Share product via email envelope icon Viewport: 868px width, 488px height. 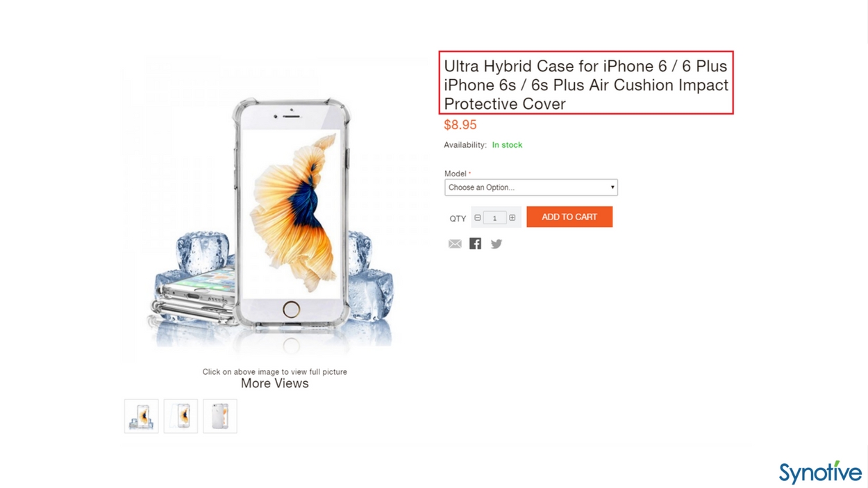[455, 244]
